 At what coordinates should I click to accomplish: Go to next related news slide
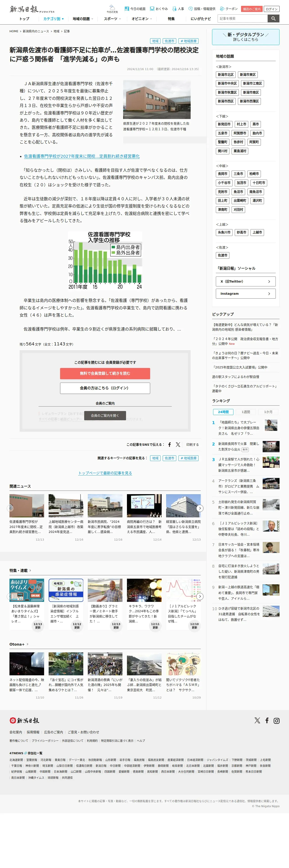click(x=200, y=508)
